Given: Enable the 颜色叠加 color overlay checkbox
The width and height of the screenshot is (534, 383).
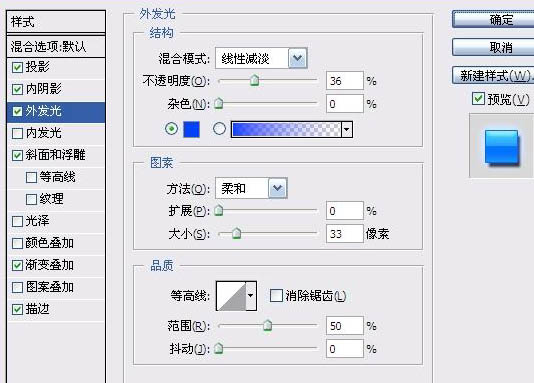Looking at the screenshot, I should [17, 243].
